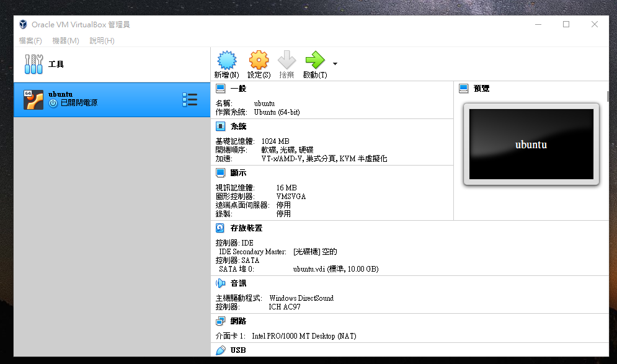Click the remote desktop server 停用 value
Image resolution: width=617 pixels, height=364 pixels.
(x=283, y=205)
